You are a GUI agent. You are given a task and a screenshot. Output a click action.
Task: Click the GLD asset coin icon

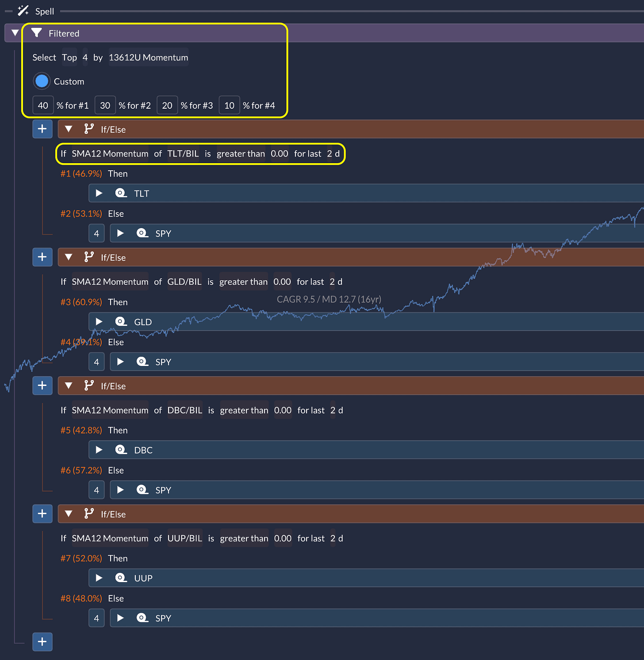(x=121, y=321)
